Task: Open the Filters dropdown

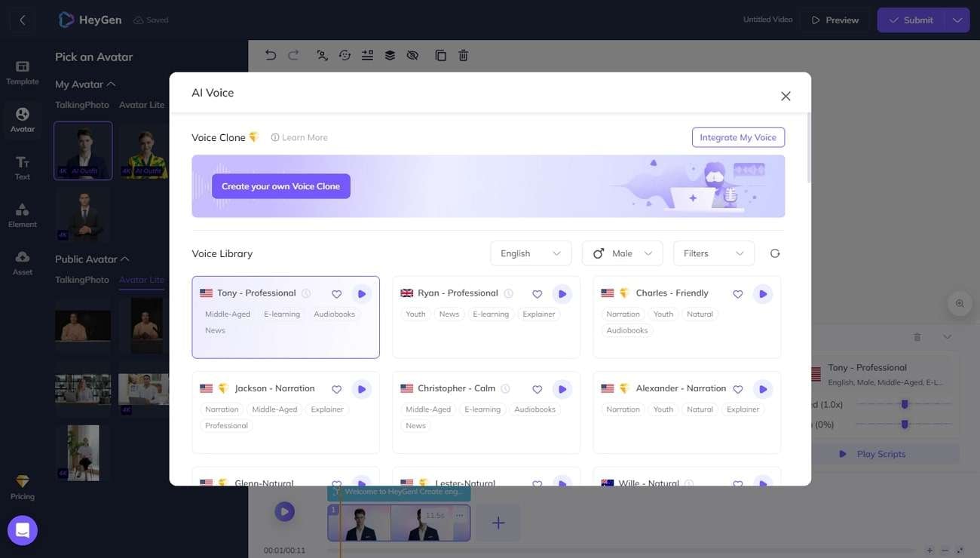Action: 714,253
